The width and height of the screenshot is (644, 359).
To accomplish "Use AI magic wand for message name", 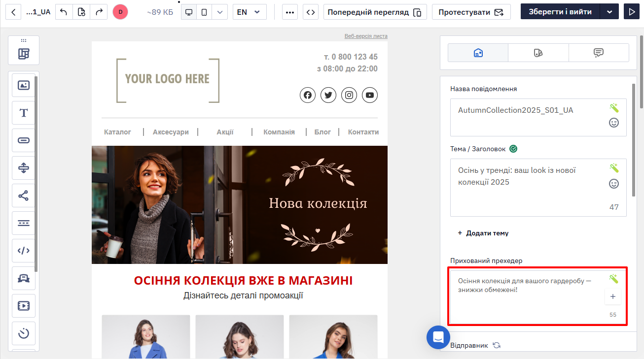I will [614, 108].
